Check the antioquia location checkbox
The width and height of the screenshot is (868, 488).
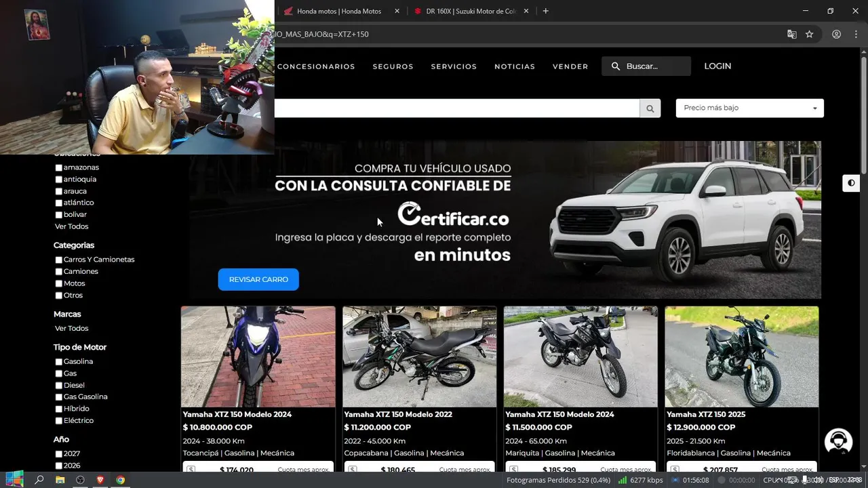coord(58,180)
